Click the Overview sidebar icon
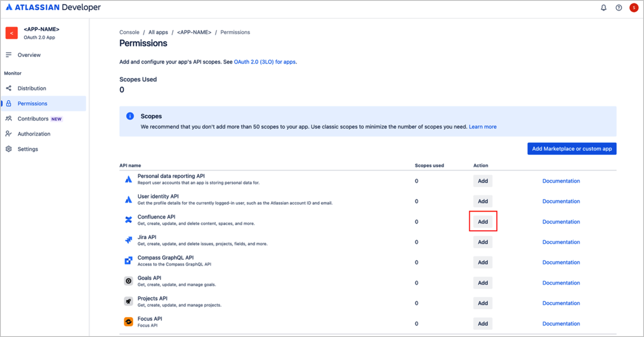Viewport: 644px width, 337px height. [x=9, y=55]
